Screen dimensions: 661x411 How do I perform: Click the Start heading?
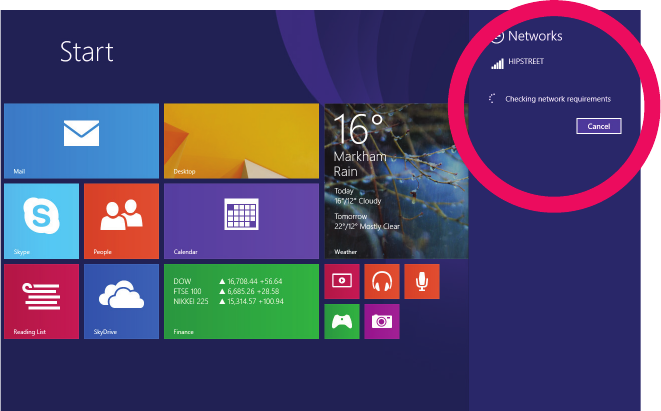coord(86,52)
